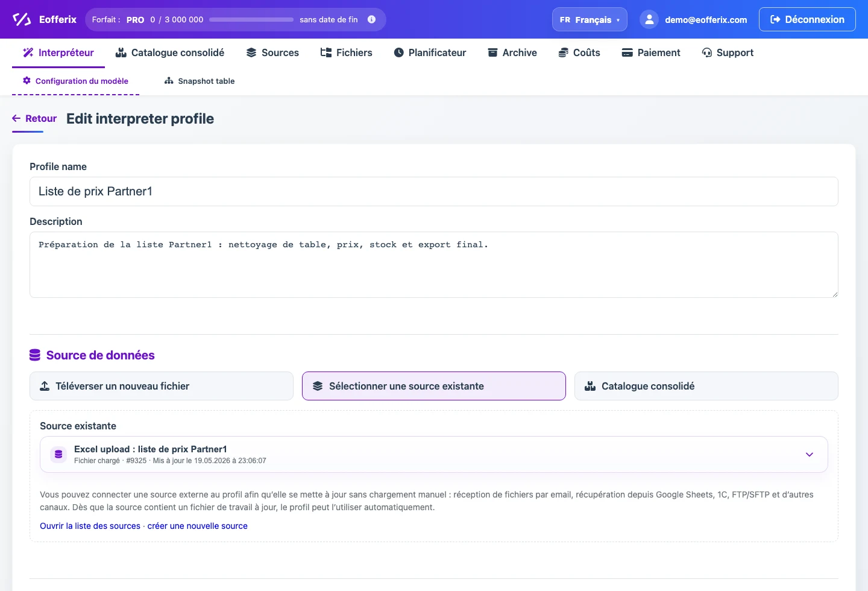This screenshot has height=591, width=868.
Task: Select the Snapshot table subtab
Action: point(200,81)
